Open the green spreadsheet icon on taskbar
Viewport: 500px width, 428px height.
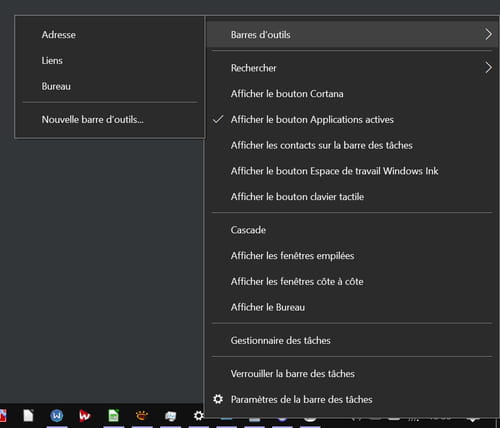point(113,416)
